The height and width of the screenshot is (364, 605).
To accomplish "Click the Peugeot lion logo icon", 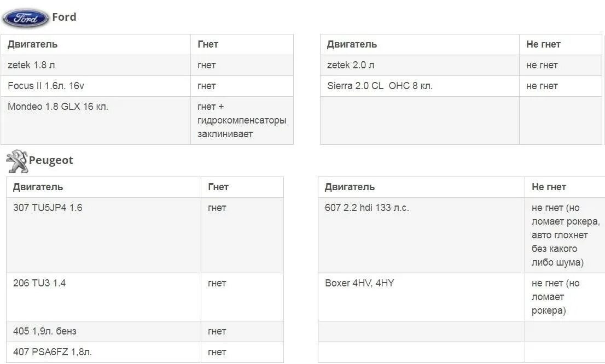I will tap(16, 161).
